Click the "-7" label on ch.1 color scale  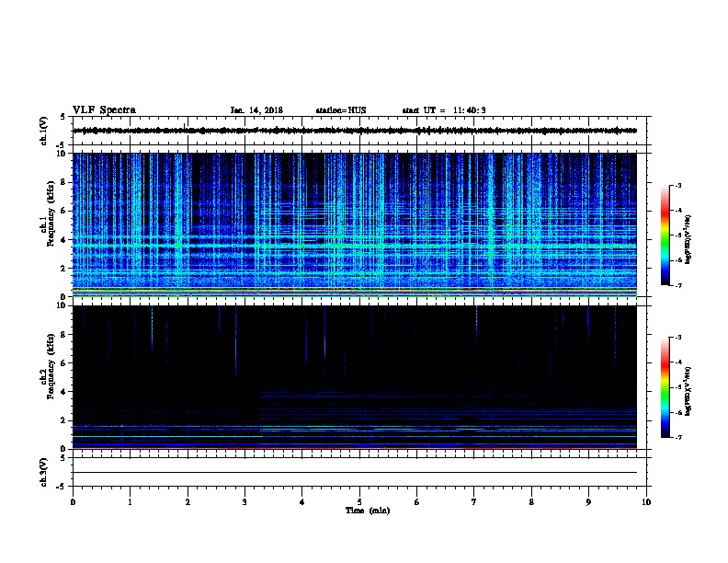[x=677, y=285]
